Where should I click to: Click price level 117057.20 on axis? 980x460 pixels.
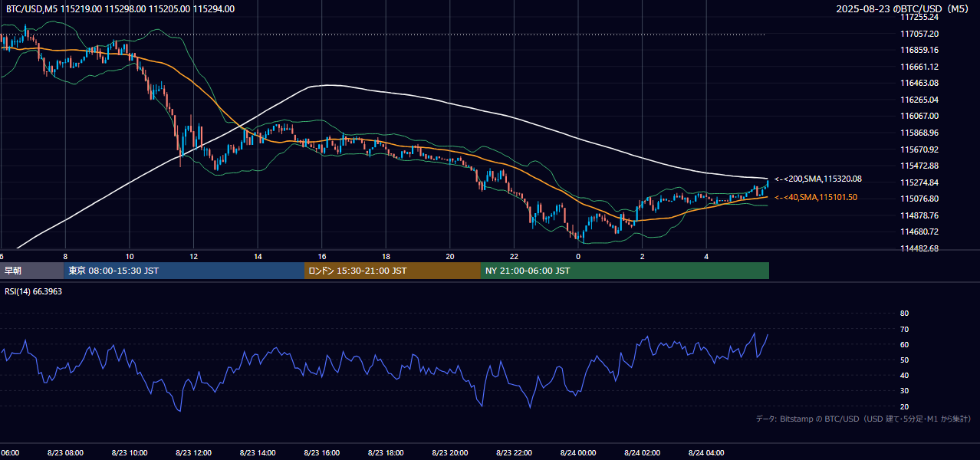[x=919, y=34]
